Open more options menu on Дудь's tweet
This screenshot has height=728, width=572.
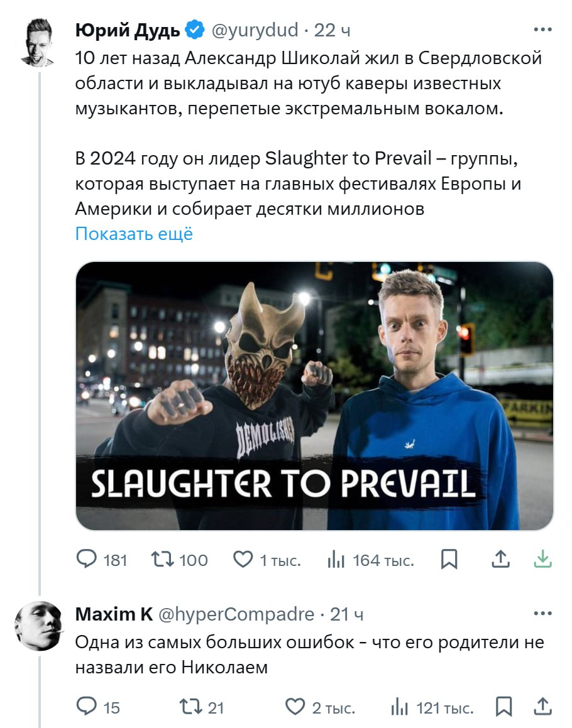(x=542, y=30)
